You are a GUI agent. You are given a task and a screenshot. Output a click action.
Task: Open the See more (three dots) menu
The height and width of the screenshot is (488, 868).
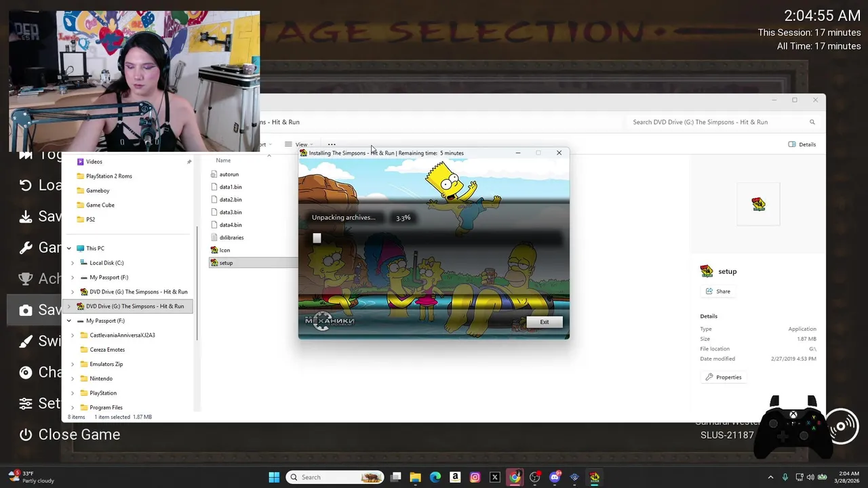[x=332, y=144]
